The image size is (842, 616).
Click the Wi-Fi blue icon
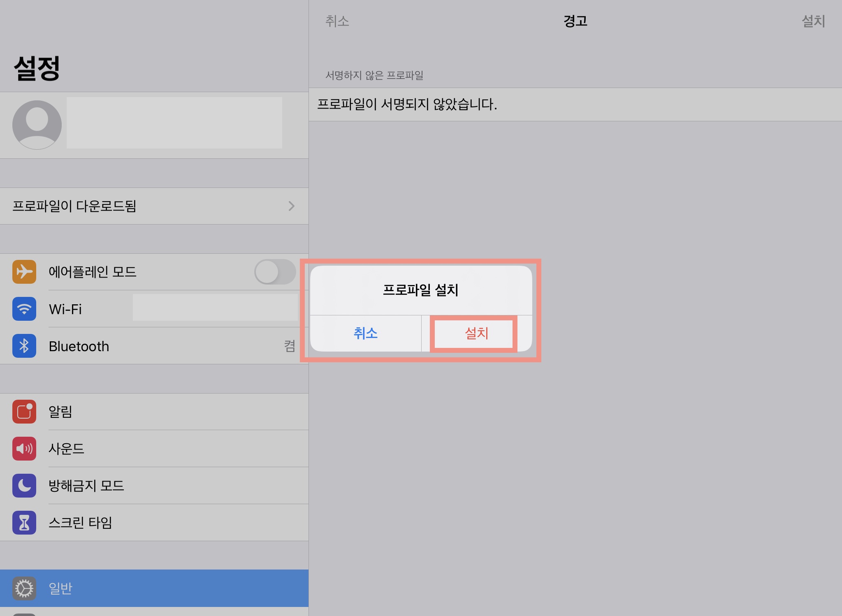tap(24, 309)
